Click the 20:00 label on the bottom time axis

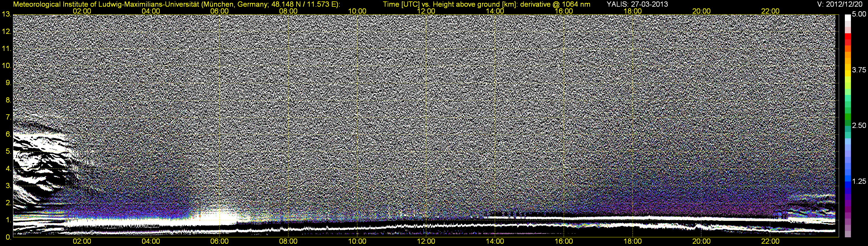tap(702, 242)
